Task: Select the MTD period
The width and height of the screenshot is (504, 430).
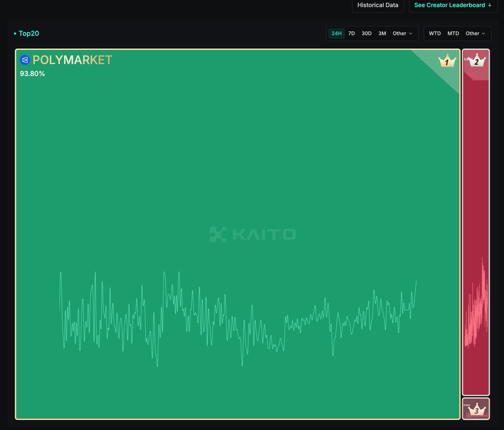Action: 453,34
